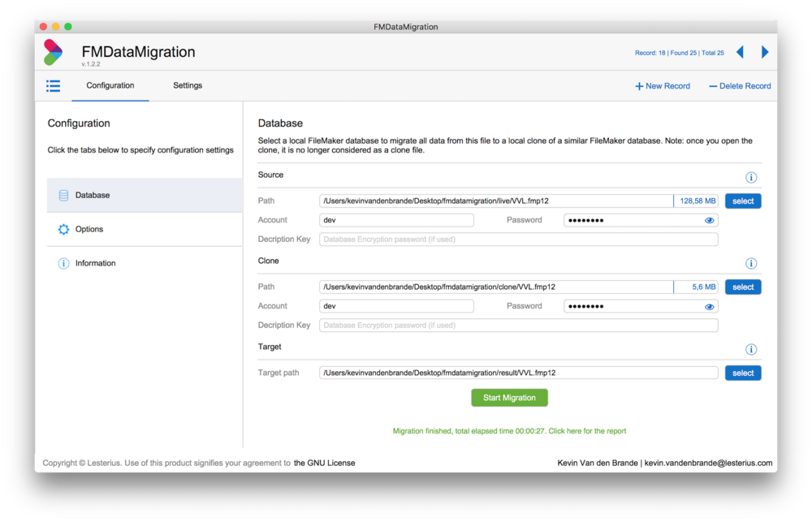Click select button for Clone path
The image size is (812, 522).
click(x=743, y=287)
